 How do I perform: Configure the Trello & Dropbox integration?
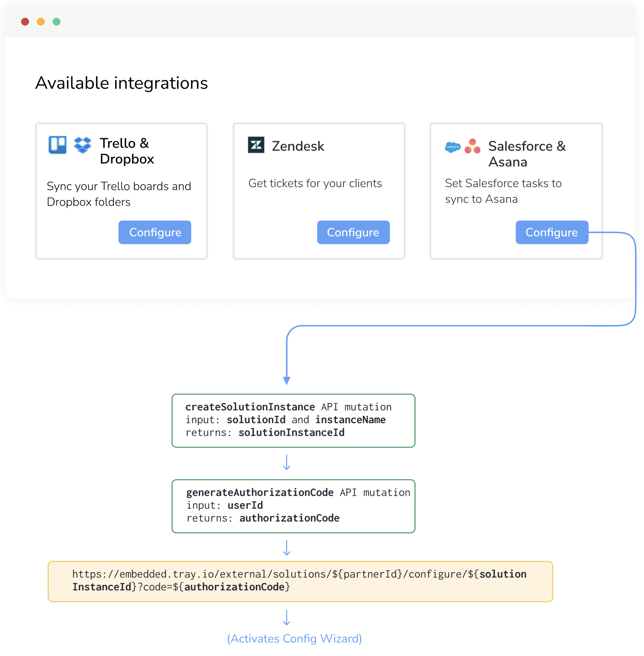click(x=155, y=232)
